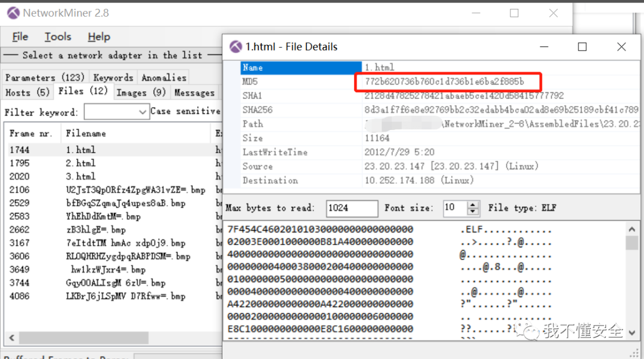Click the hex view vertical scrollbar thumb
Viewport: 644px width, 359px height.
click(x=631, y=243)
